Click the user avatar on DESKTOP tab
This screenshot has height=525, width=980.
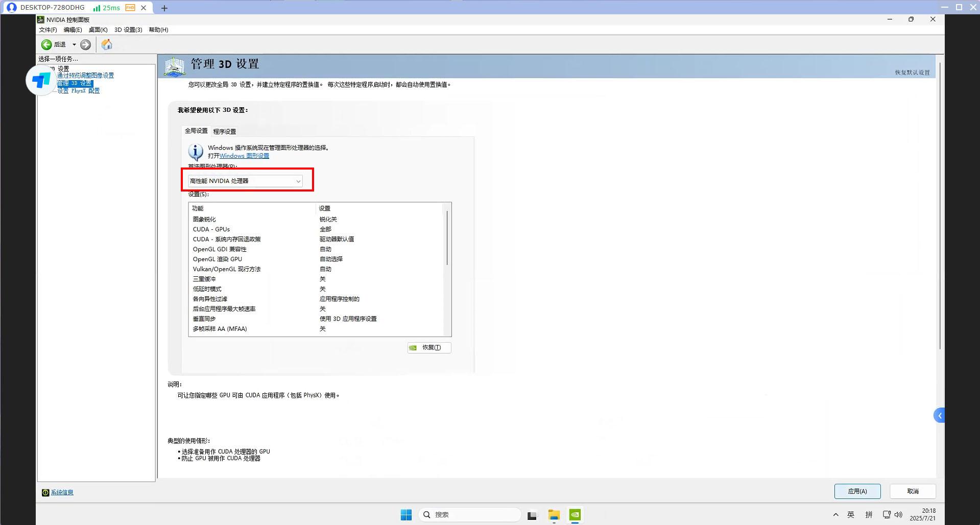click(x=11, y=8)
